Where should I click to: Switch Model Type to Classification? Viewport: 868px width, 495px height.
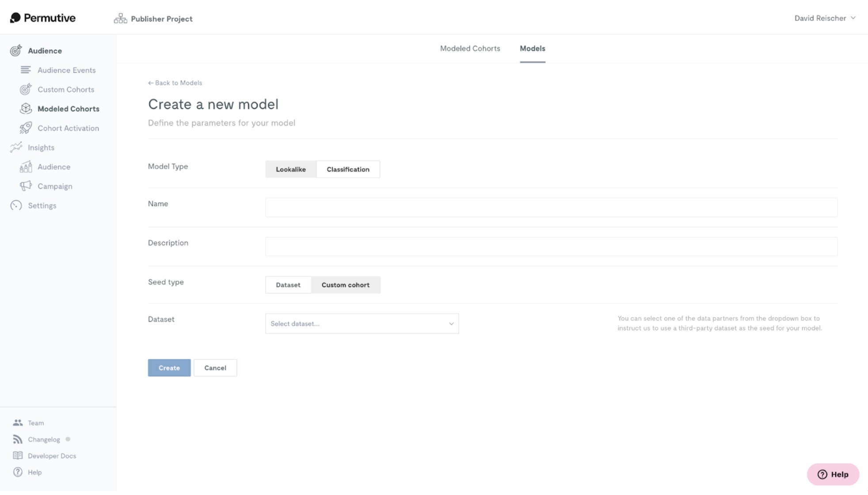[x=348, y=169]
